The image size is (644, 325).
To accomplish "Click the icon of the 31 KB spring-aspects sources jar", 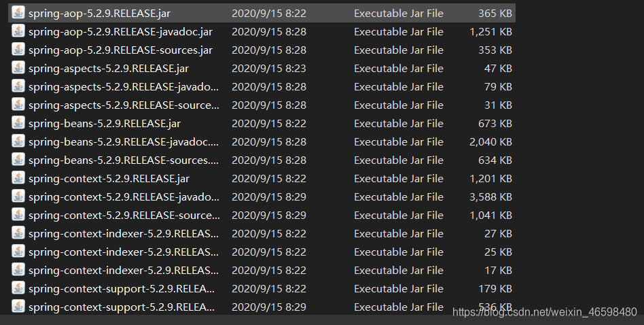I will click(18, 105).
